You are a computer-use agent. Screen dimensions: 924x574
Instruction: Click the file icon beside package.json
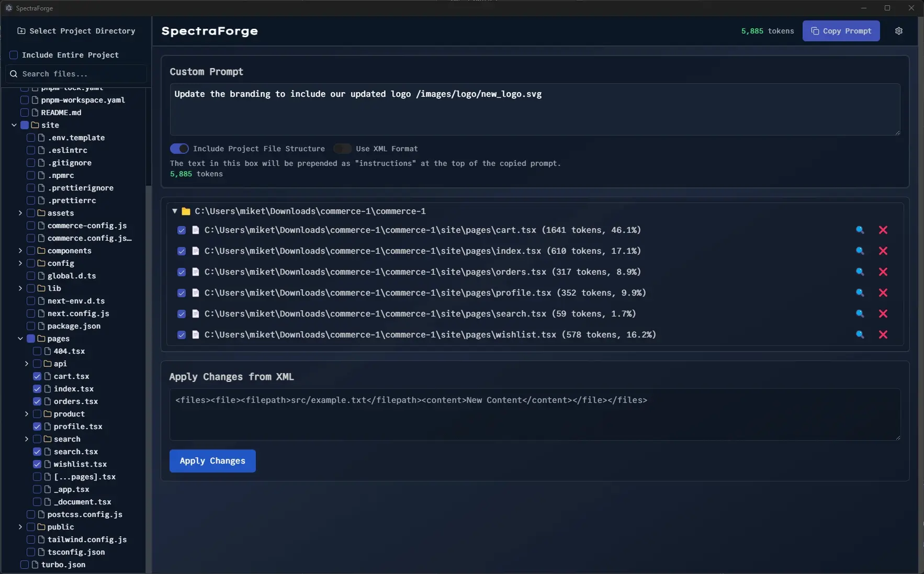point(41,326)
